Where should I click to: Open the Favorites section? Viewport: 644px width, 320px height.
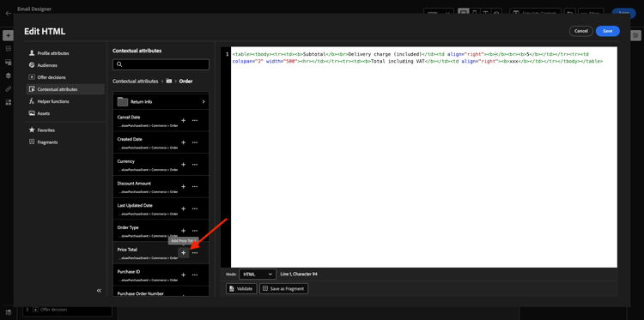point(65,130)
